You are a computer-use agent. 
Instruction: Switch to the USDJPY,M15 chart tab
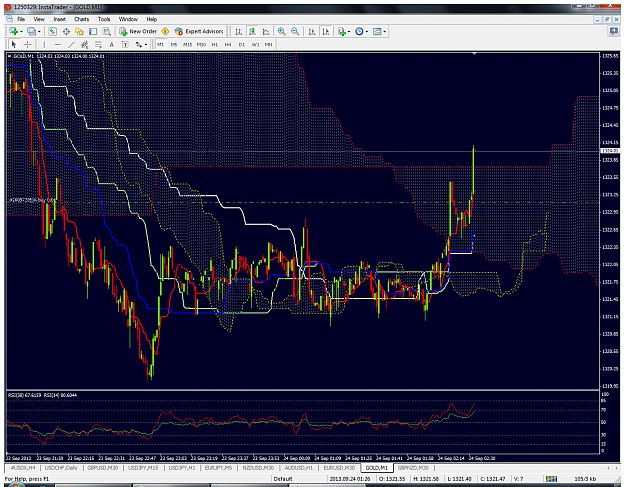click(x=143, y=468)
